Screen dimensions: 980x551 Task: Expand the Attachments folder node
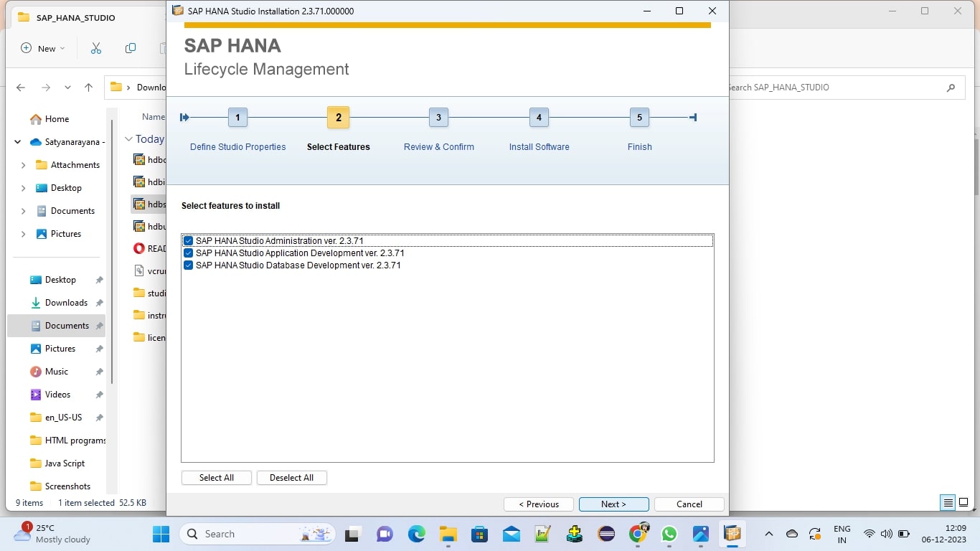(23, 165)
